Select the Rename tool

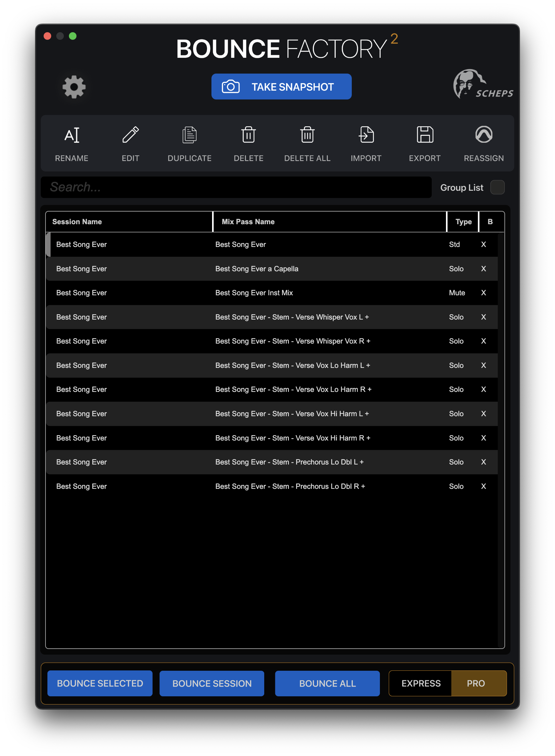[x=71, y=143]
